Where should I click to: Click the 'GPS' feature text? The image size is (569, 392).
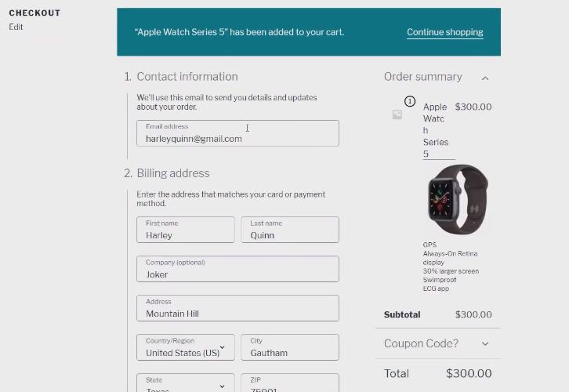pyautogui.click(x=429, y=245)
